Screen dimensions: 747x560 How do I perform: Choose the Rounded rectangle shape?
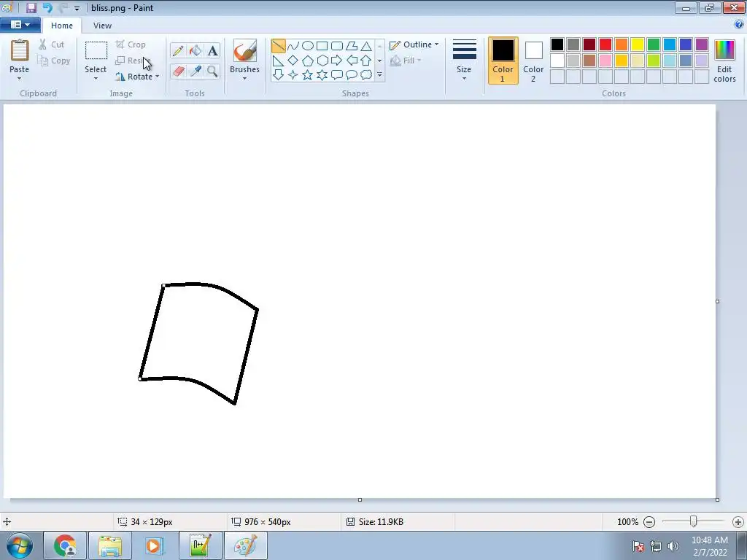click(337, 46)
